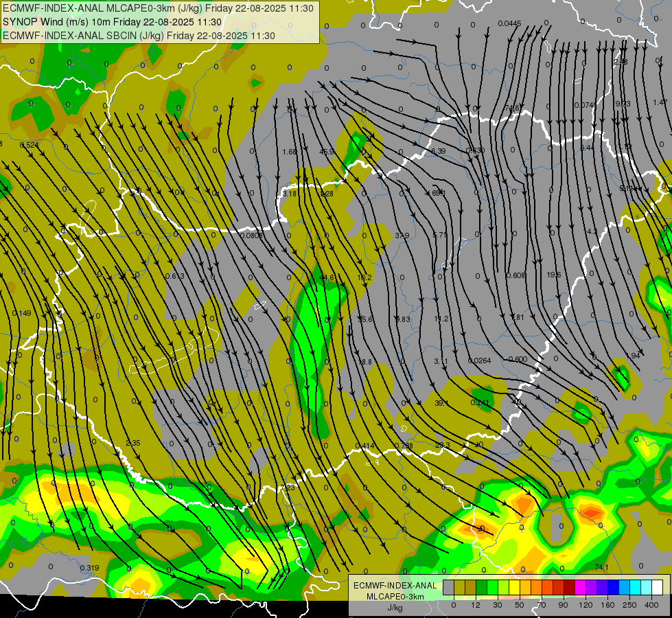Click the legend tick value 50
The width and height of the screenshot is (672, 618).
click(520, 605)
